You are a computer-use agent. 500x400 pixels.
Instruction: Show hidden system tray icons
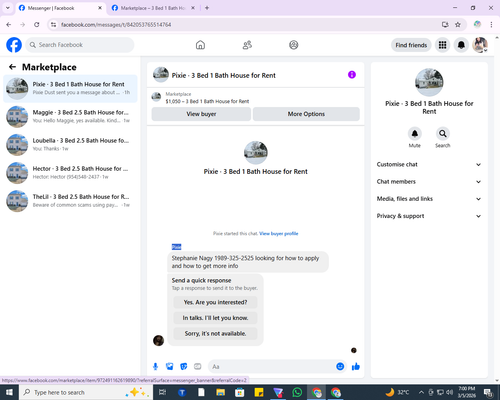pos(421,392)
